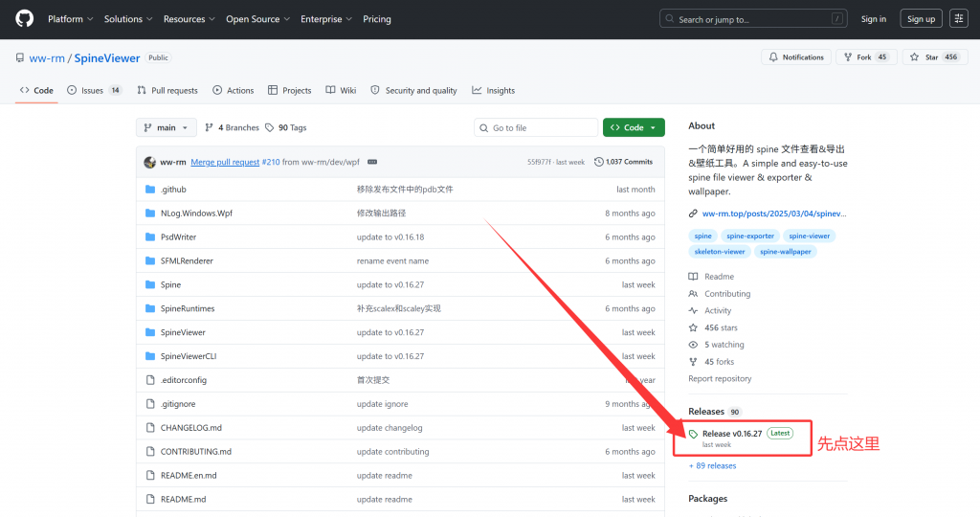The width and height of the screenshot is (980, 517).
Task: Focus the Search or jump to field
Action: tap(753, 19)
